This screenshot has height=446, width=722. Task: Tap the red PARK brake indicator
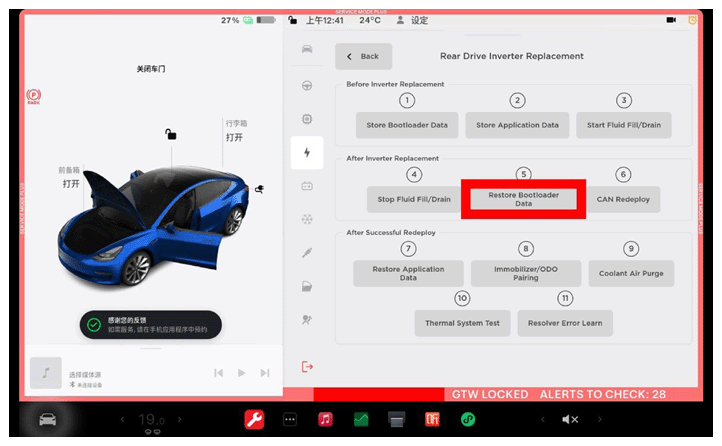34,96
